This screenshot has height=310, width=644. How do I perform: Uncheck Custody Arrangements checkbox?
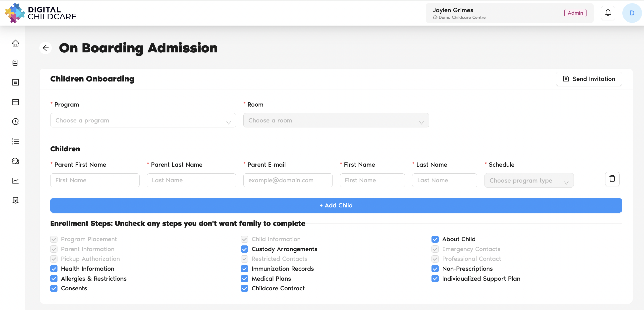[244, 249]
